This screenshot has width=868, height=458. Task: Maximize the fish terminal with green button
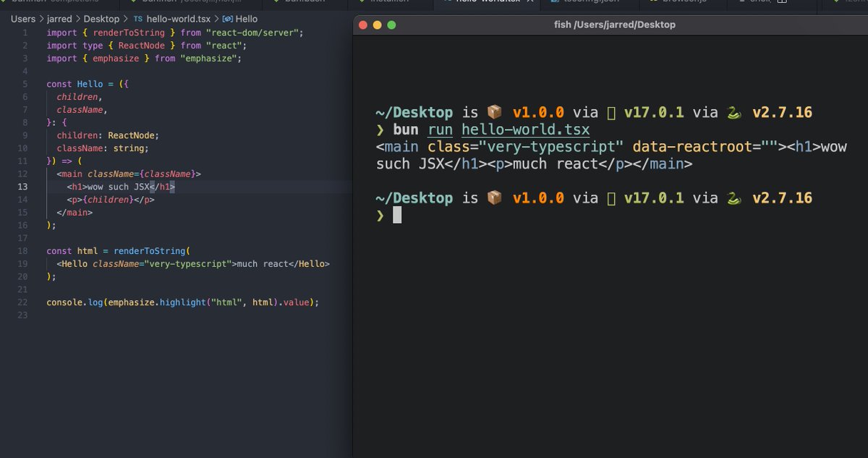pos(392,25)
